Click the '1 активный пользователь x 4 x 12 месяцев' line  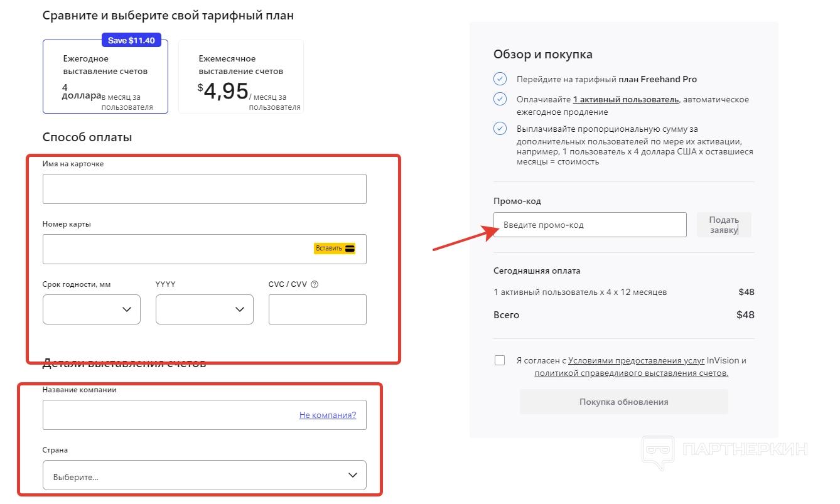coord(580,292)
